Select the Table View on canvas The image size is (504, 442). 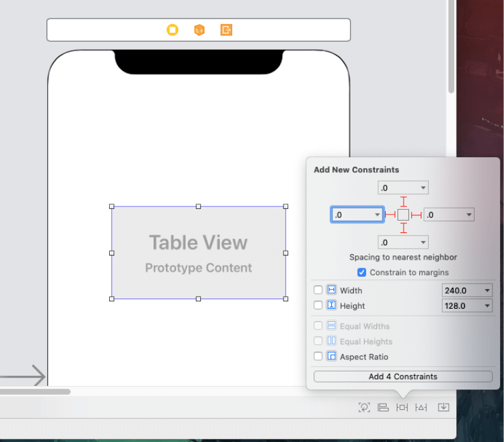[x=199, y=253]
